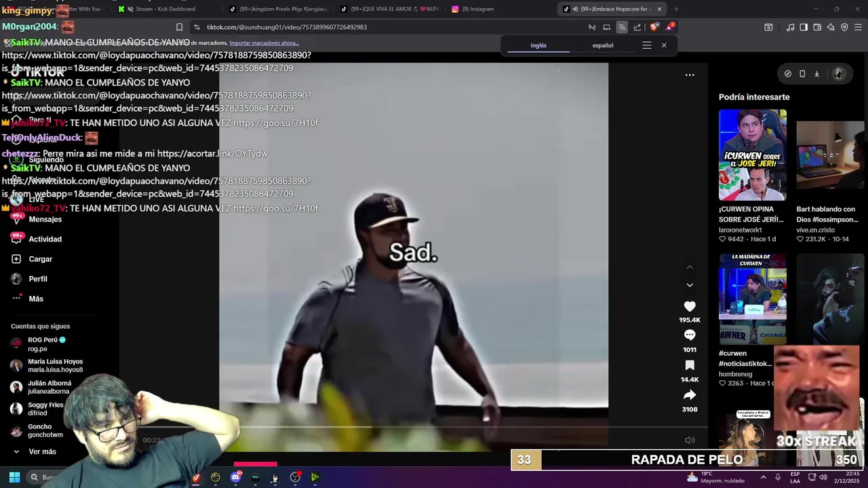The height and width of the screenshot is (488, 868).
Task: Bookmark this page with the bookmark icon
Action: click(x=179, y=27)
